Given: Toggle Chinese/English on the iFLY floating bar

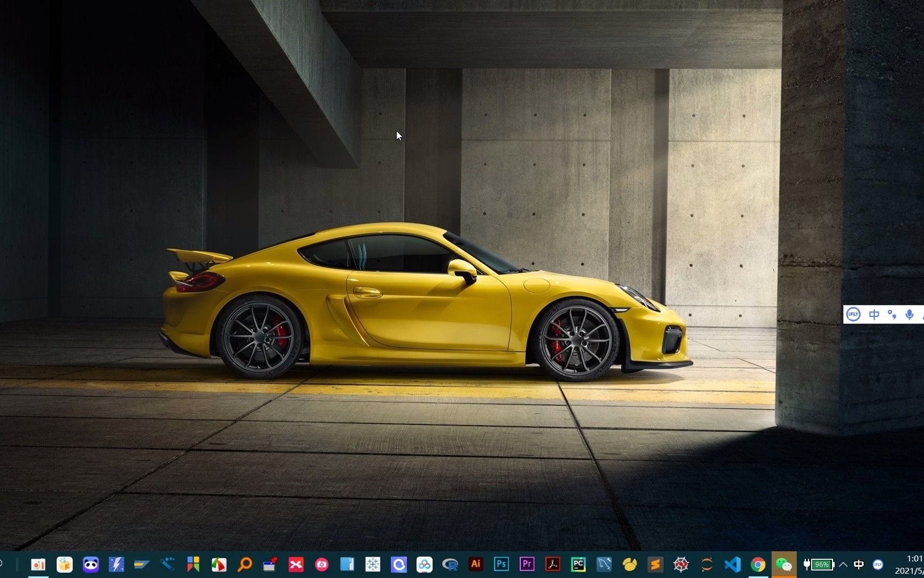Looking at the screenshot, I should (874, 314).
